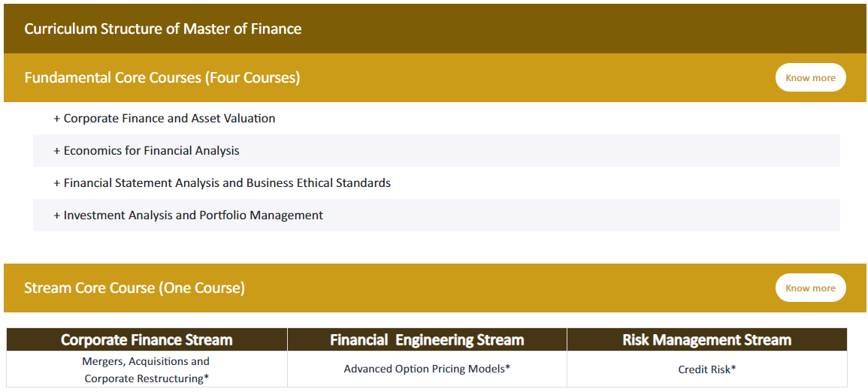Select the Corporate Finance Stream column header
Viewport: 868px width, 392px height.
pos(147,339)
